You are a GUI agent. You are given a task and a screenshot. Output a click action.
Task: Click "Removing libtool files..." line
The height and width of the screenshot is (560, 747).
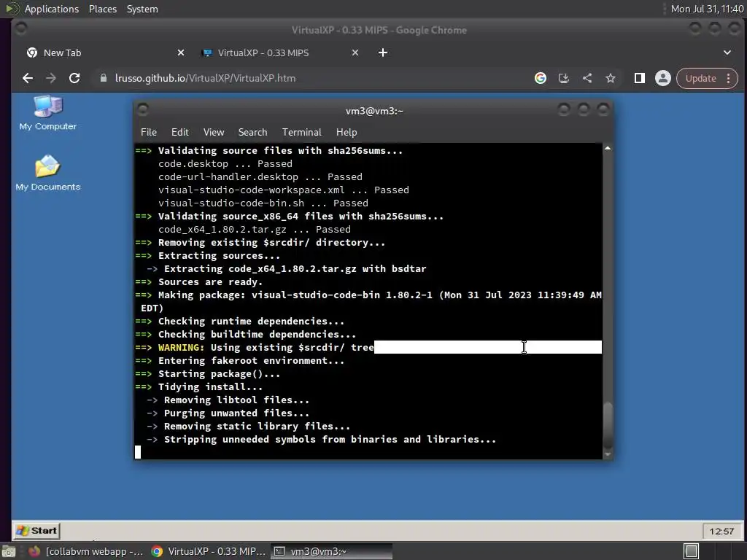click(236, 400)
